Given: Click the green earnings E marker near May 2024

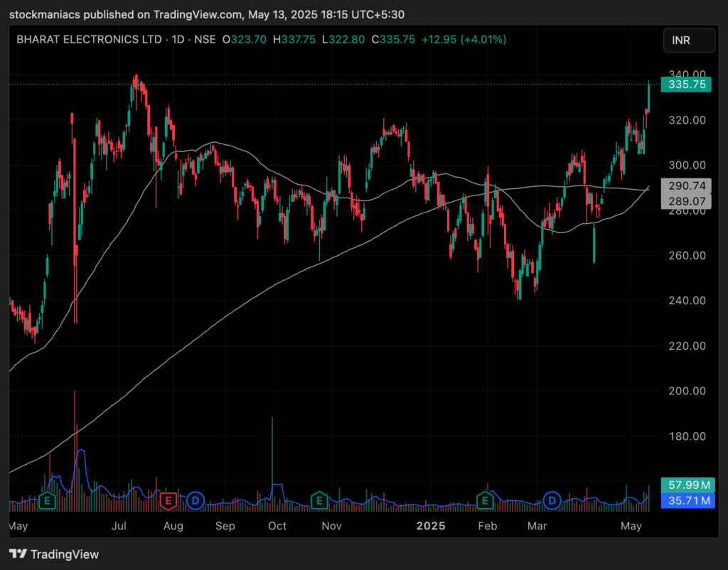Looking at the screenshot, I should point(47,501).
